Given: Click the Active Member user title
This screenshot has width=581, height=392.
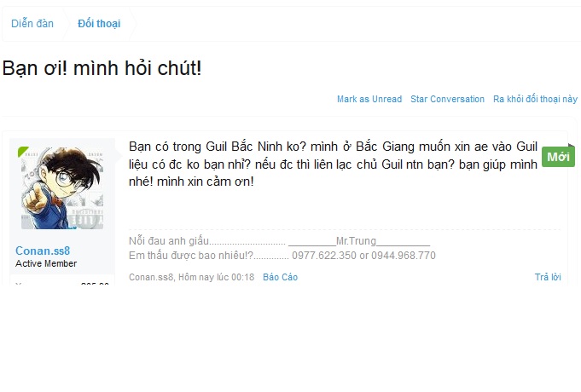Looking at the screenshot, I should 46,263.
